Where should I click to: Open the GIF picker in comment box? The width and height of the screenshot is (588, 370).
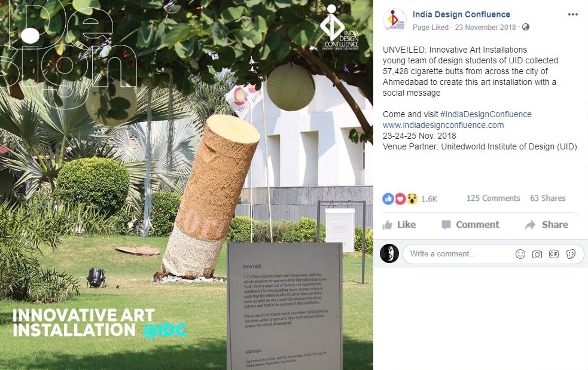(x=554, y=254)
